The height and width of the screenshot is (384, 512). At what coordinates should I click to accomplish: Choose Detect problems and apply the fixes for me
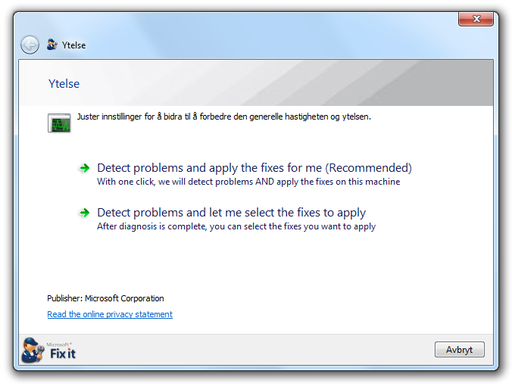click(254, 168)
